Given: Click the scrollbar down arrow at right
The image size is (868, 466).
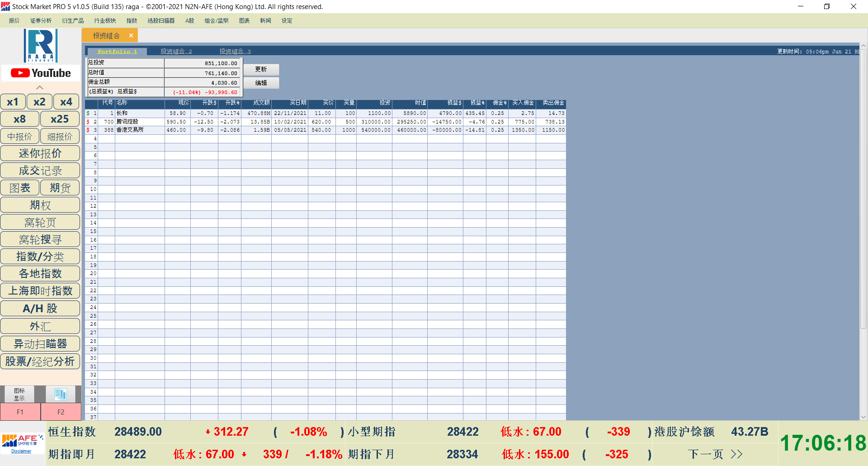Looking at the screenshot, I should click(863, 417).
